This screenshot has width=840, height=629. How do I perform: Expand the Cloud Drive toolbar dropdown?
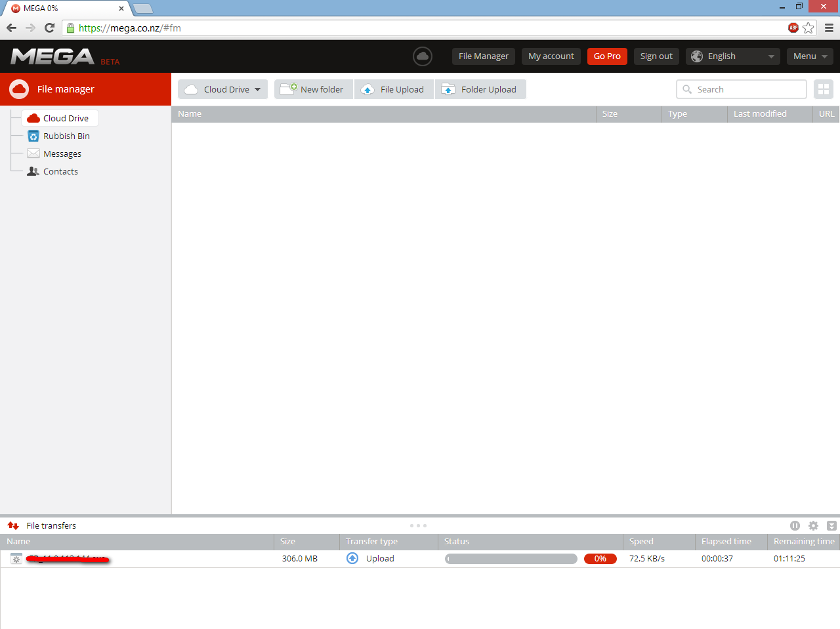[x=222, y=89]
